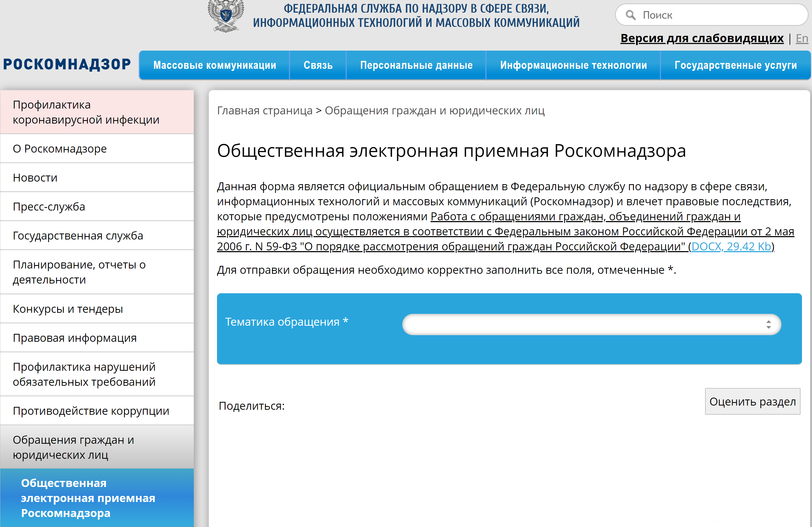The image size is (812, 527).
Task: Open Версия для слабовидящих link
Action: (702, 38)
